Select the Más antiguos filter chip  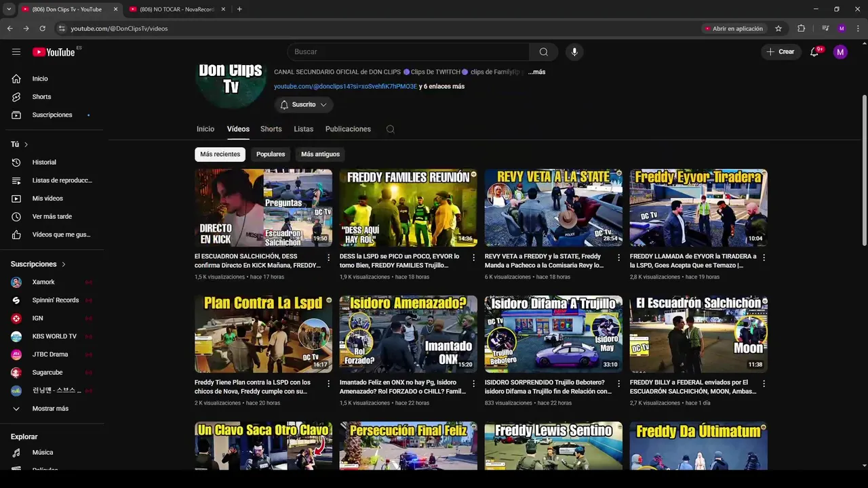[x=320, y=155]
